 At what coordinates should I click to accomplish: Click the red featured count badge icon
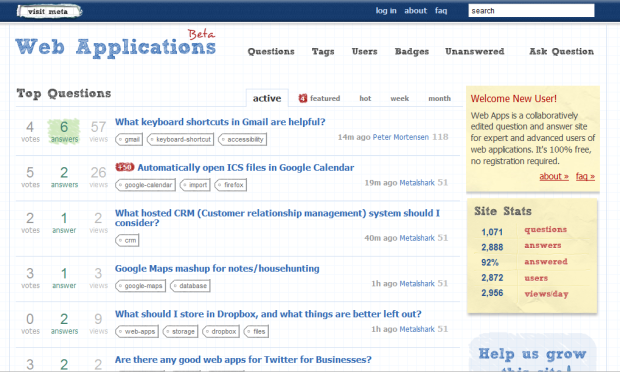pos(302,98)
